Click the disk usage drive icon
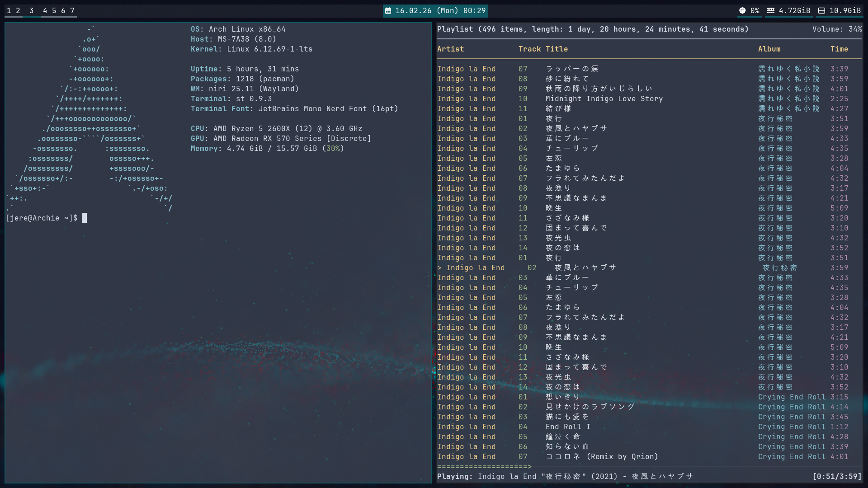 pos(822,11)
